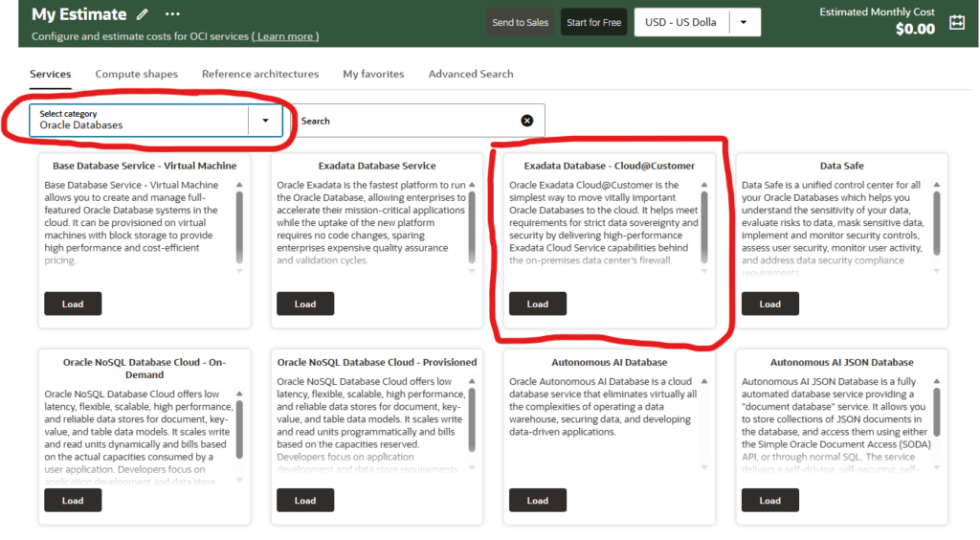The height and width of the screenshot is (540, 980).
Task: Switch to the Compute shapes tab
Action: click(136, 74)
